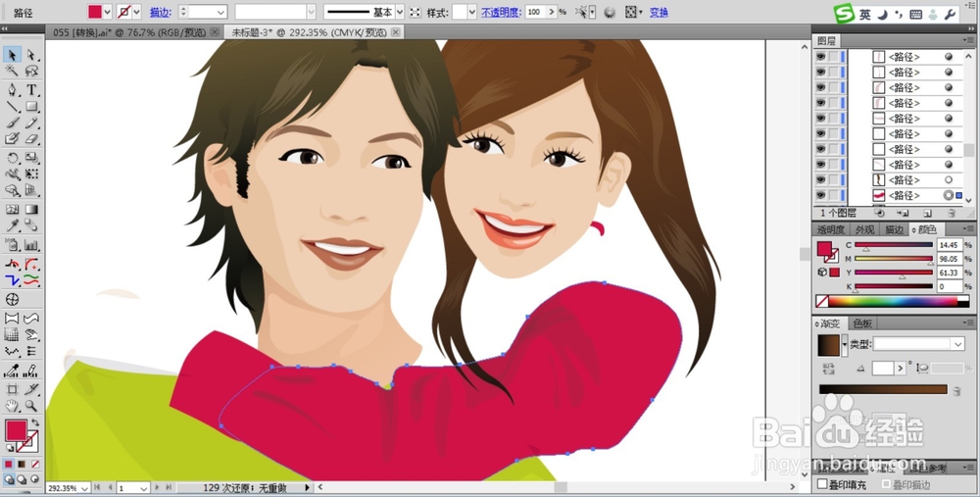
Task: Select the Selection (black arrow) tool
Action: pos(12,55)
